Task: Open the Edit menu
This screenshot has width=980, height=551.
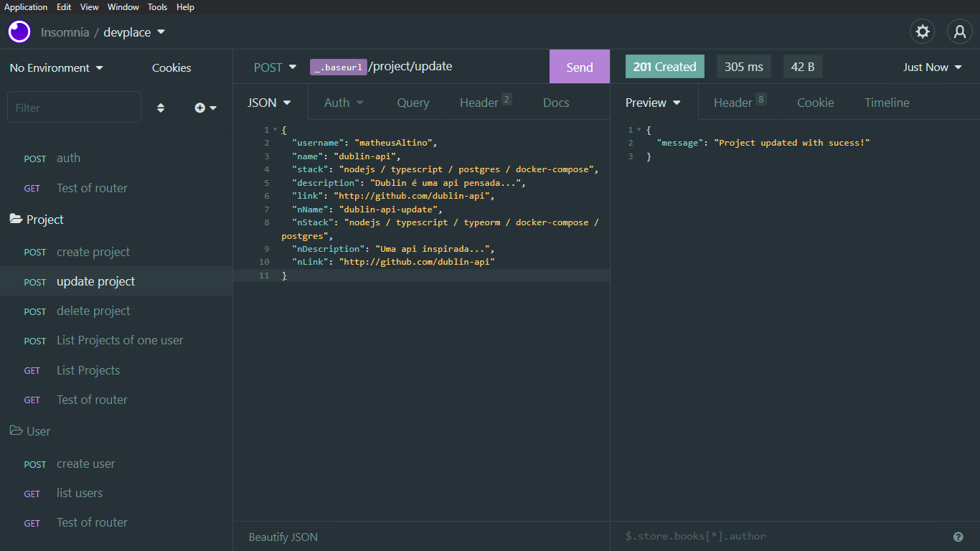Action: coord(64,7)
